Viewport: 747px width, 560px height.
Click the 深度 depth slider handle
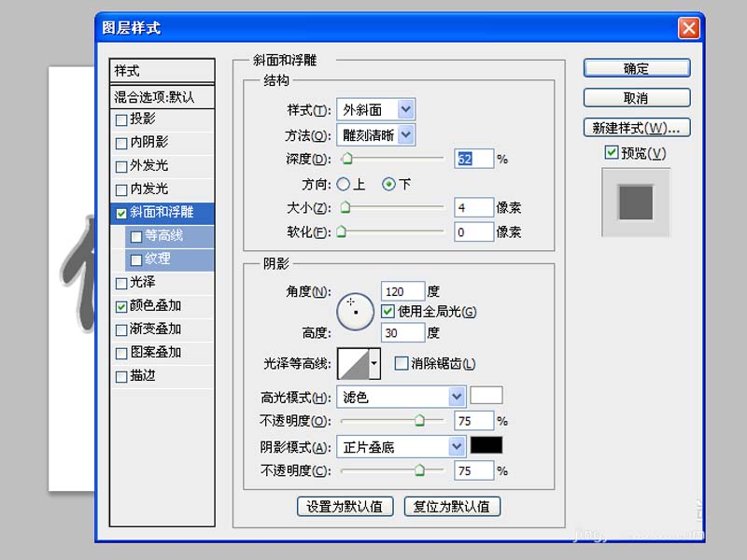pos(347,158)
